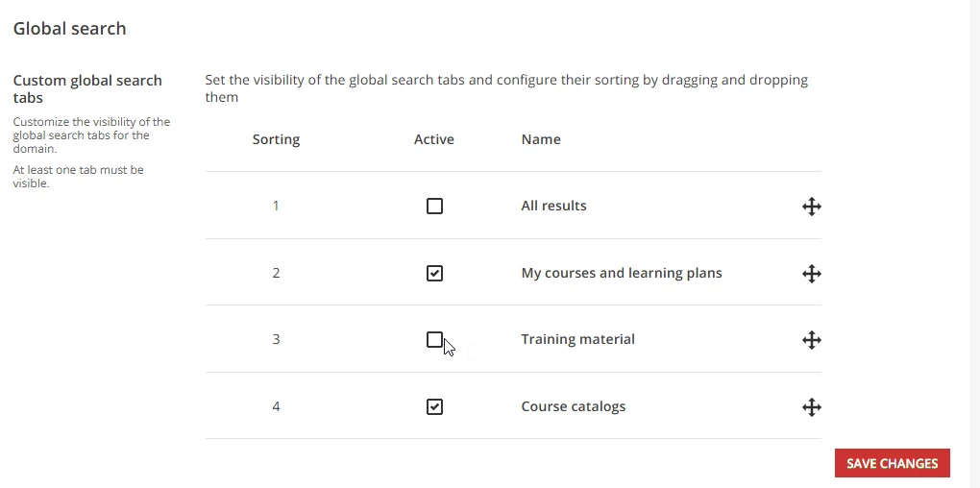Enable the All results tab checkbox

434,207
